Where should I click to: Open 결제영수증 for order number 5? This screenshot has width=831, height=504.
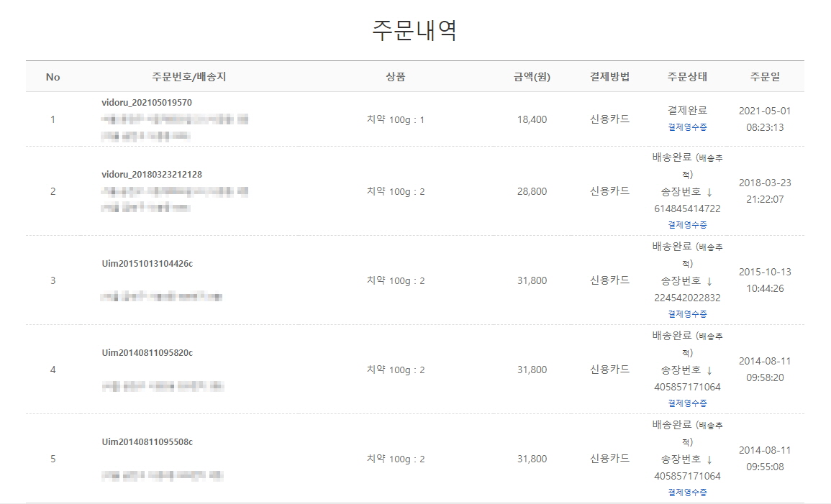point(687,492)
